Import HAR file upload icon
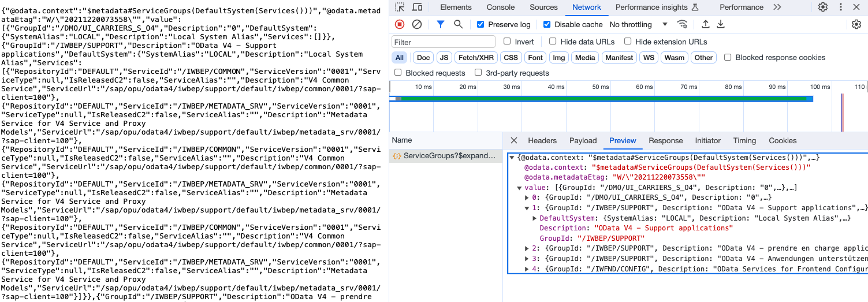The image size is (868, 302). pyautogui.click(x=705, y=24)
